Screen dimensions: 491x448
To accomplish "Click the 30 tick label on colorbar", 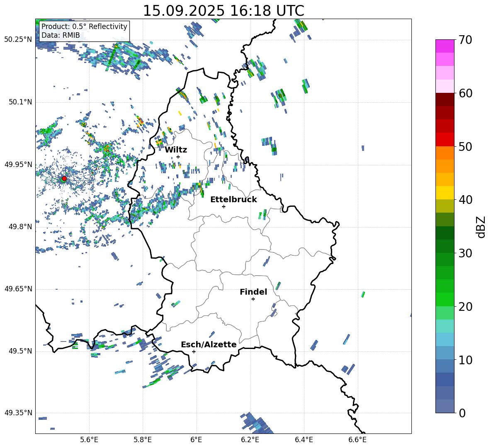I will pyautogui.click(x=465, y=253).
